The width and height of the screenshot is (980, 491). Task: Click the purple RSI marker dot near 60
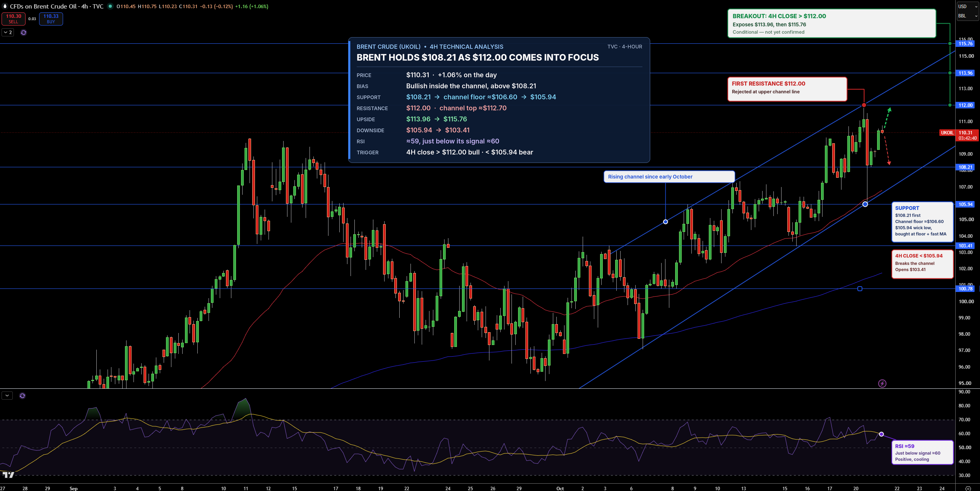881,434
